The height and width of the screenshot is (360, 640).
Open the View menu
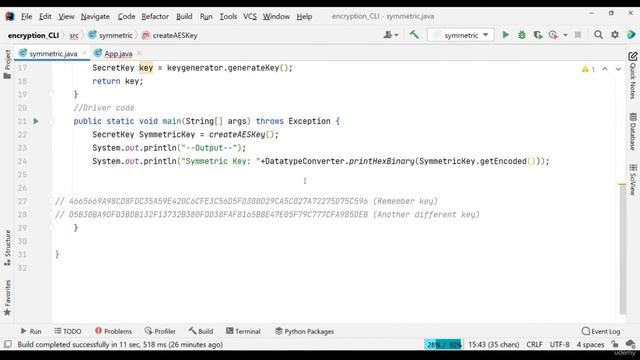click(66, 16)
